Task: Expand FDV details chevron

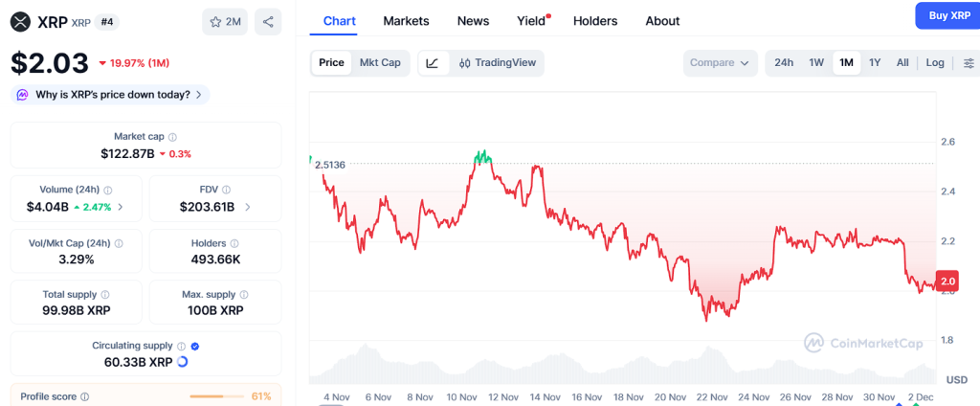Action: click(x=248, y=207)
